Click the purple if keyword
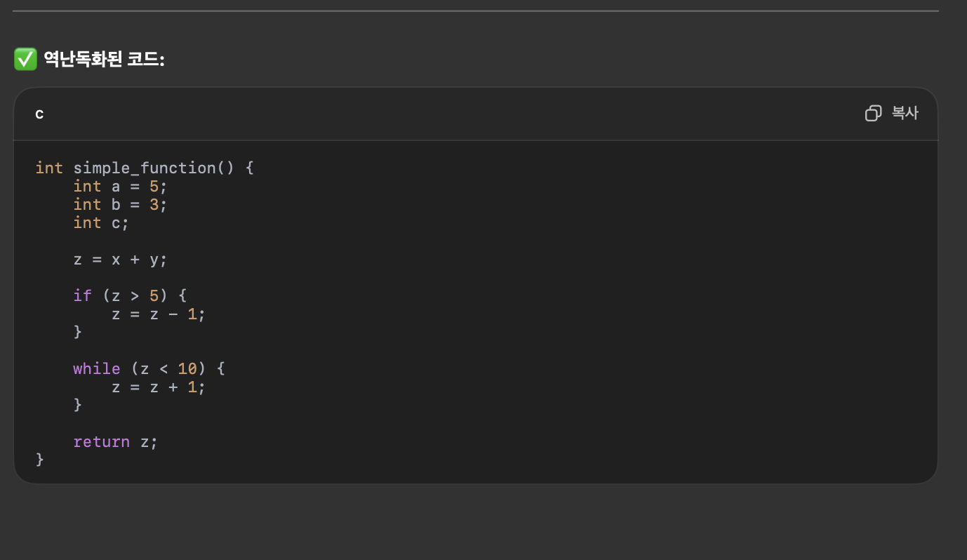Screen dimensions: 967x560 click(x=82, y=296)
